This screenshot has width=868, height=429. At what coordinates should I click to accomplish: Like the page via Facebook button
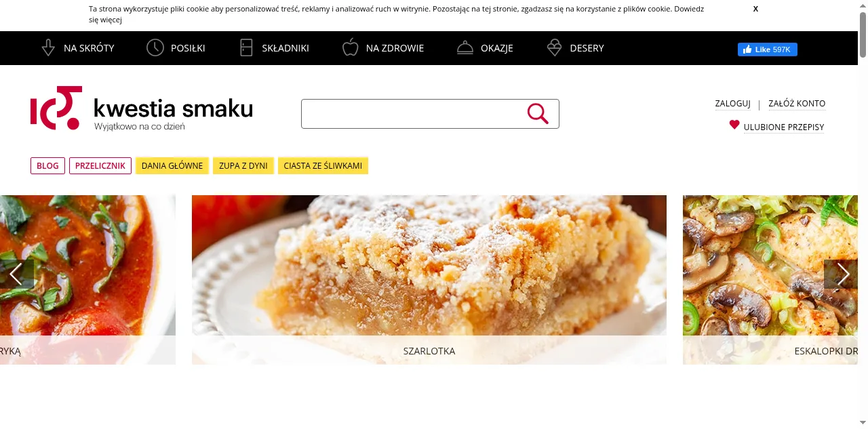coord(768,49)
